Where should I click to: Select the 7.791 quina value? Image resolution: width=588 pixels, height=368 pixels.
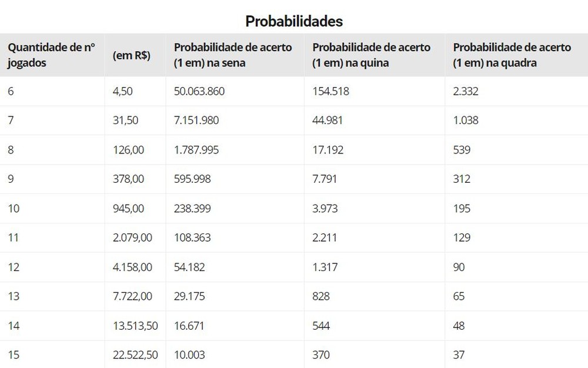pyautogui.click(x=325, y=179)
